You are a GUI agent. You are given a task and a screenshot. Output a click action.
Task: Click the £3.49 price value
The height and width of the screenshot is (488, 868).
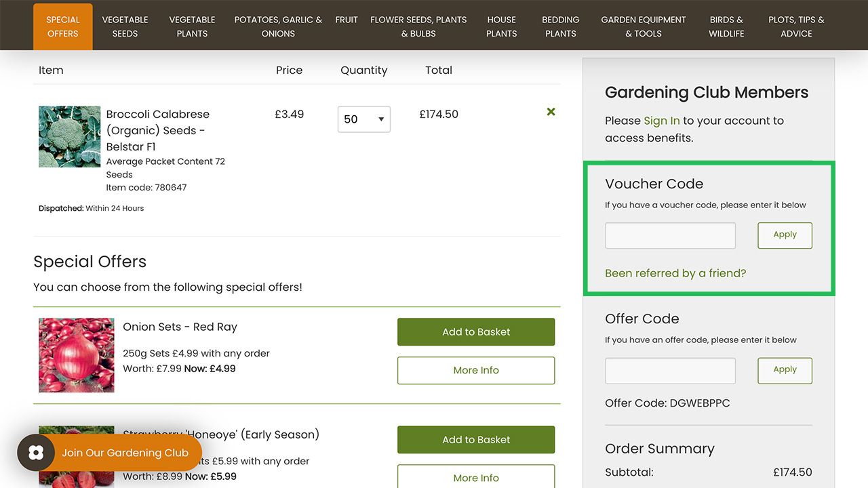pos(289,115)
